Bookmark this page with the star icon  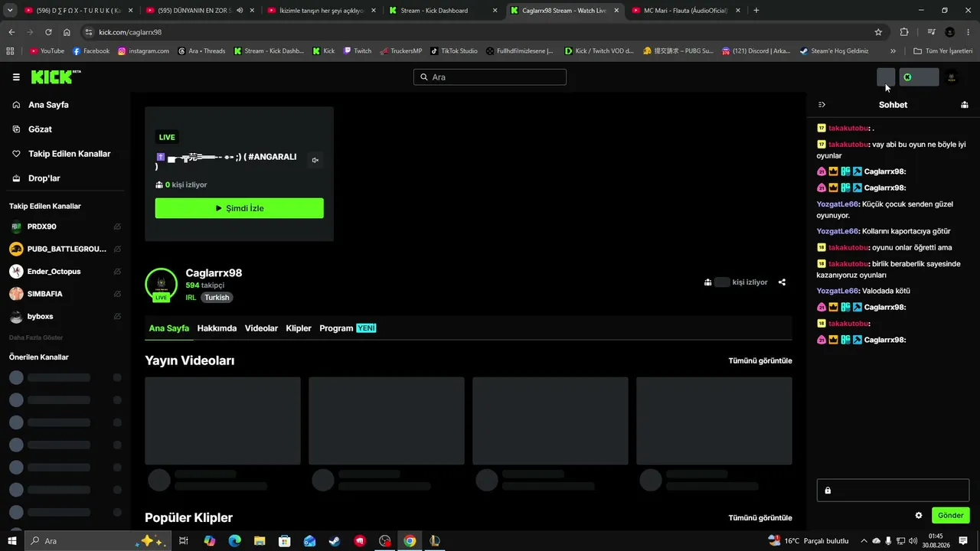pyautogui.click(x=878, y=32)
